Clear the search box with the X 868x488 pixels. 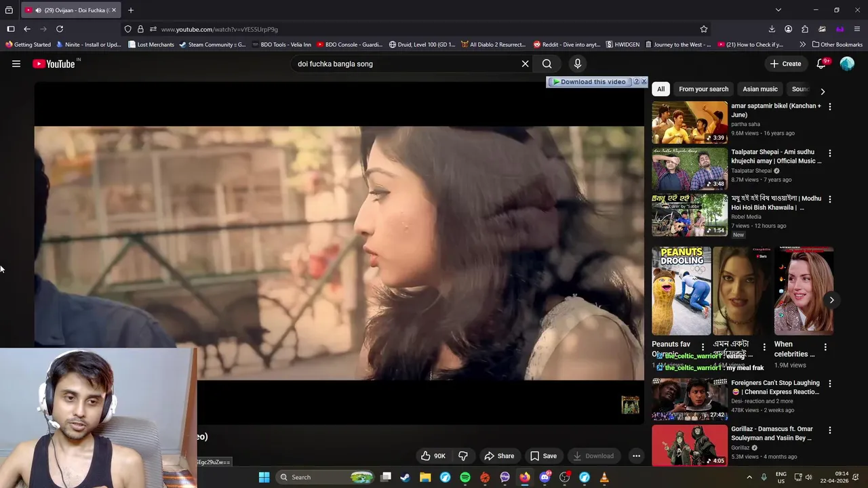pyautogui.click(x=525, y=64)
